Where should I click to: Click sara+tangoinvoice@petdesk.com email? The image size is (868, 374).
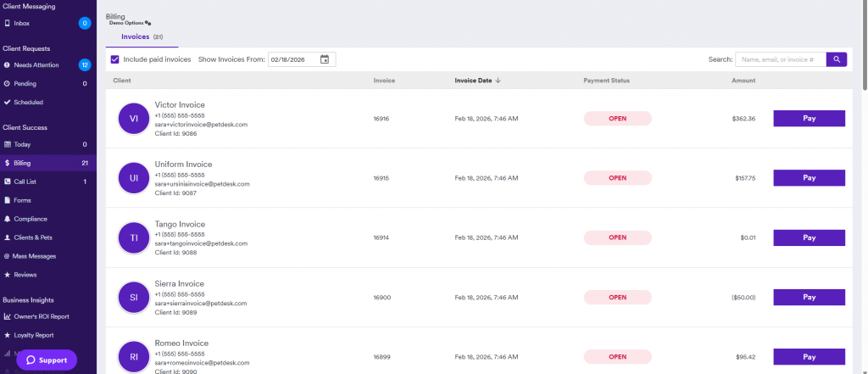tap(201, 243)
